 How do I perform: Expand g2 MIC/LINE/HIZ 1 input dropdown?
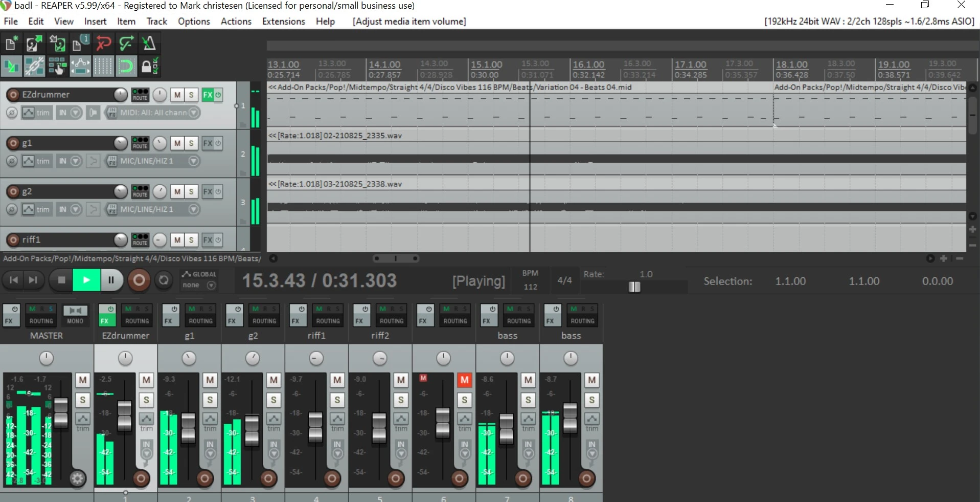pyautogui.click(x=193, y=209)
